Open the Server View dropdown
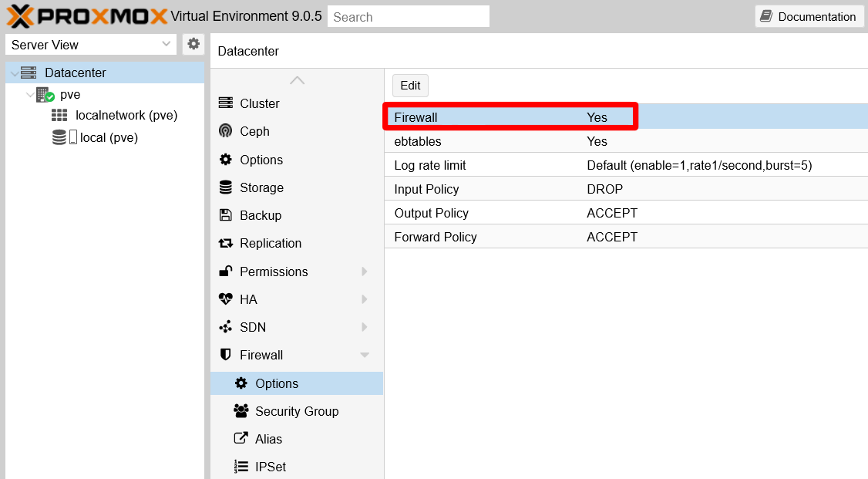This screenshot has height=479, width=868. point(164,44)
